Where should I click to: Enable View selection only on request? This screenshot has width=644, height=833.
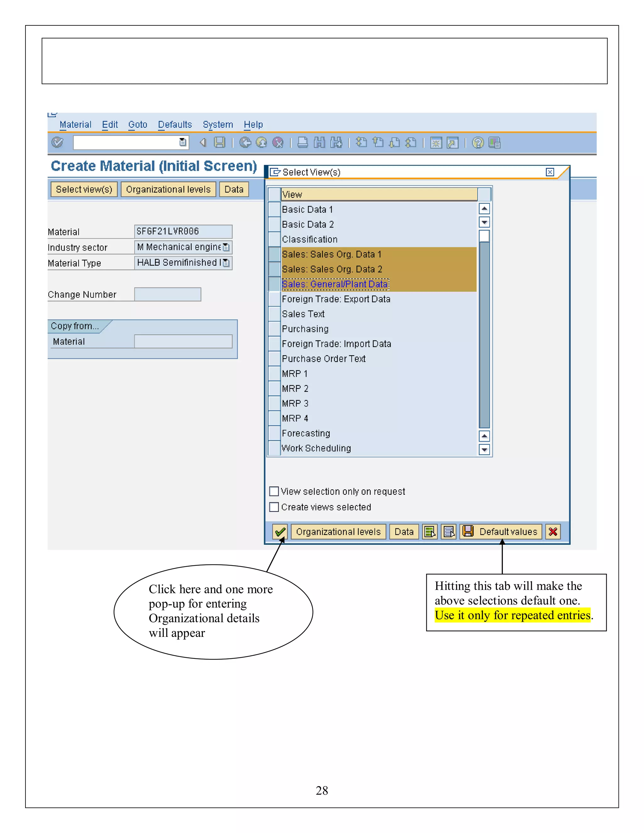[274, 491]
